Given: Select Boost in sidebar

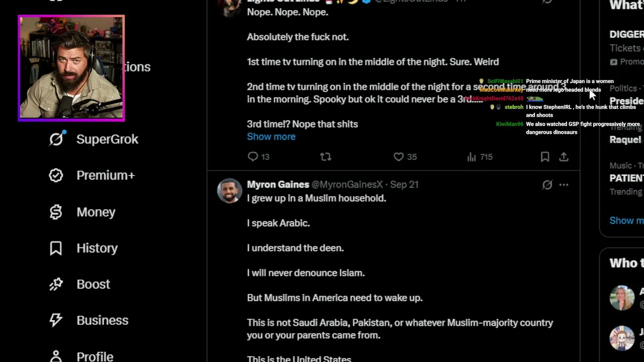Looking at the screenshot, I should 79,284.
